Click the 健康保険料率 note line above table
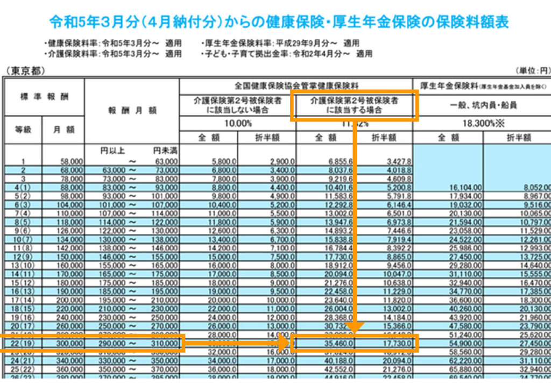 tap(114, 43)
